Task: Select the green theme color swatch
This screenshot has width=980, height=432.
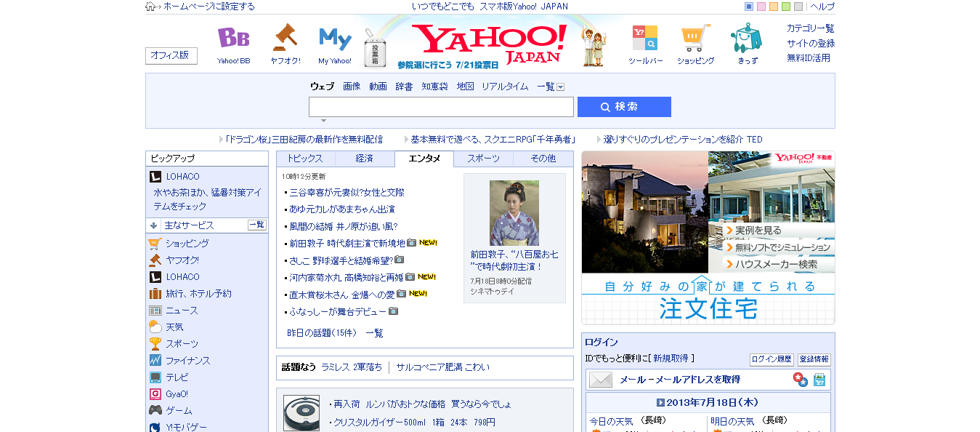Action: (786, 7)
